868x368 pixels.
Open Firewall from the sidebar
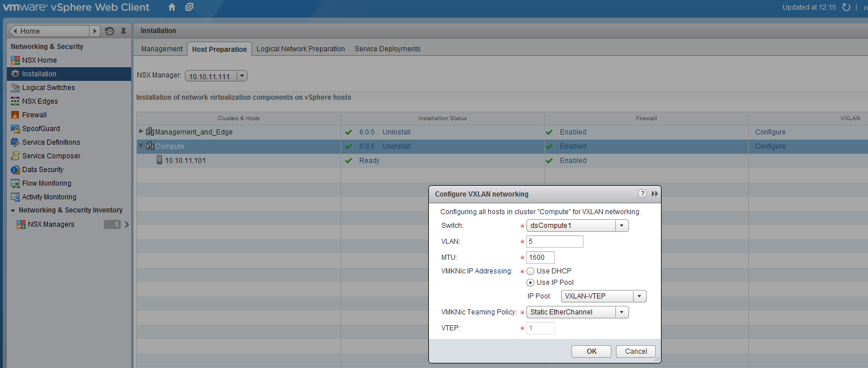[34, 115]
